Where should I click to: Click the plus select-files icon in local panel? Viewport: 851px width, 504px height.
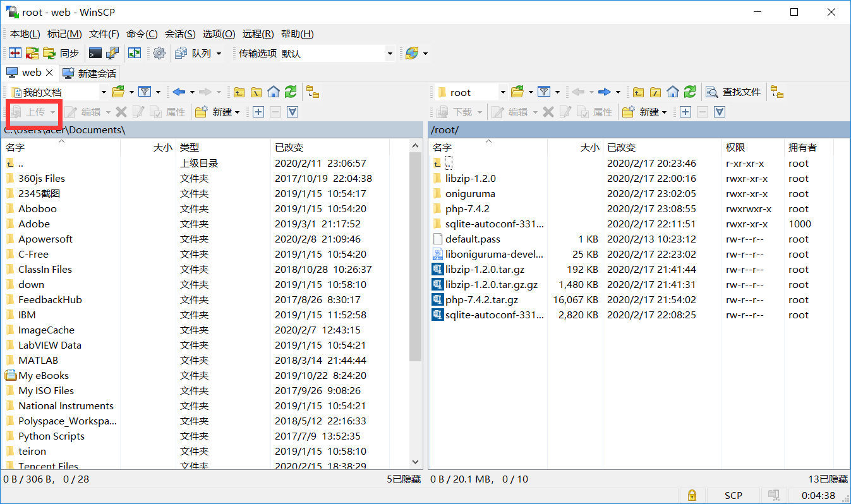(x=258, y=112)
